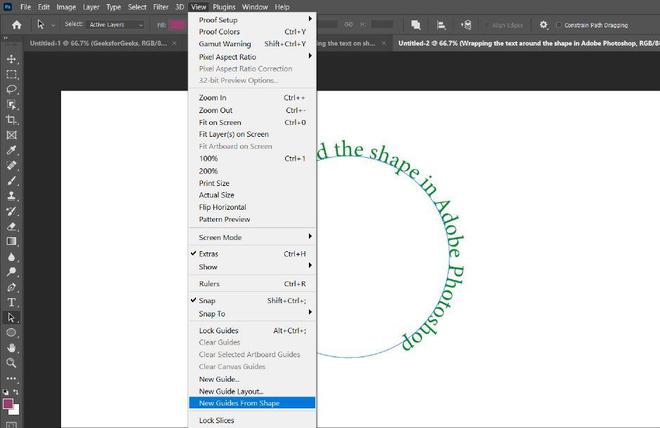Select the Dodge tool
Screen dimensions: 660x428
click(x=11, y=272)
